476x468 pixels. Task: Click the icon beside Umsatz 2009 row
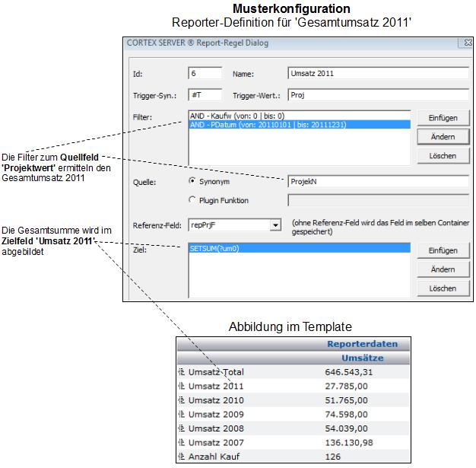click(x=181, y=415)
